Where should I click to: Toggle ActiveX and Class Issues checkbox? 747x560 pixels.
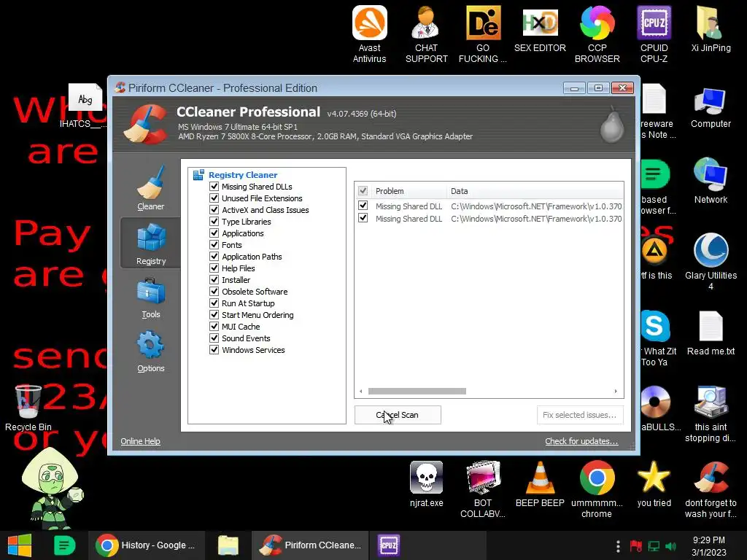click(214, 209)
